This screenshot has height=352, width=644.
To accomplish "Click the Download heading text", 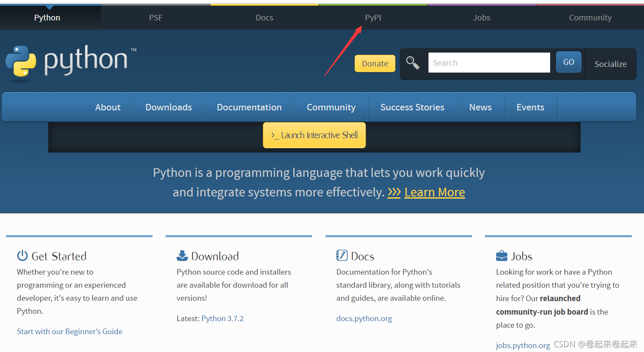I will pyautogui.click(x=215, y=256).
